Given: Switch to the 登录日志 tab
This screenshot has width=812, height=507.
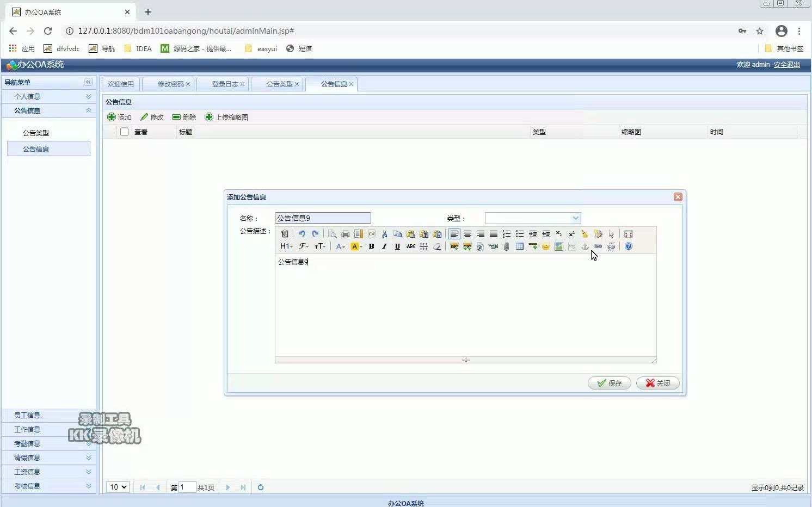Looking at the screenshot, I should 220,84.
